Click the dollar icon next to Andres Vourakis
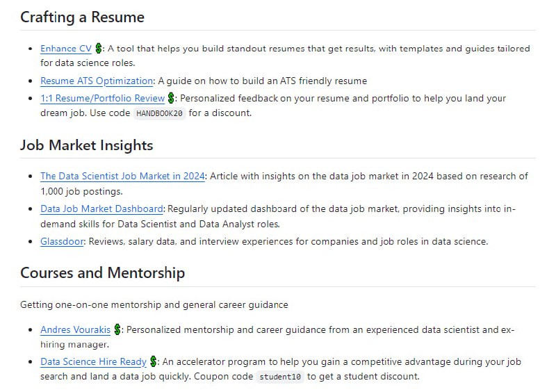This screenshot has height=392, width=556. 117,329
